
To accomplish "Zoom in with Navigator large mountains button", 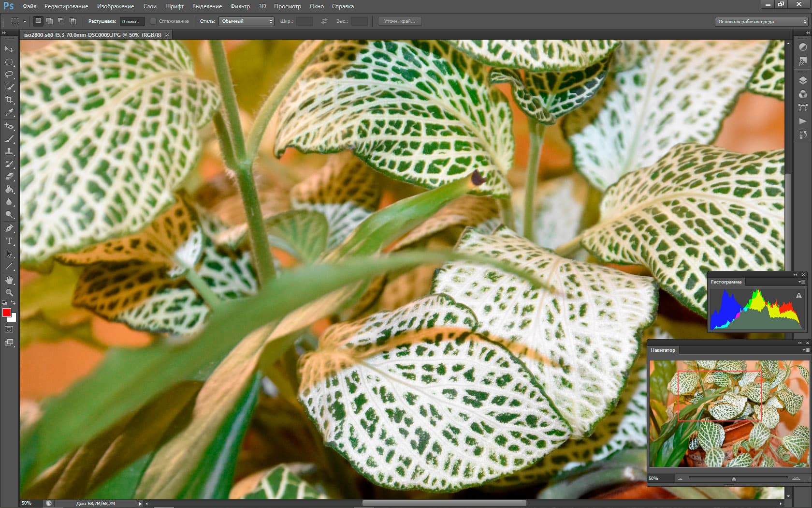I will coord(796,479).
